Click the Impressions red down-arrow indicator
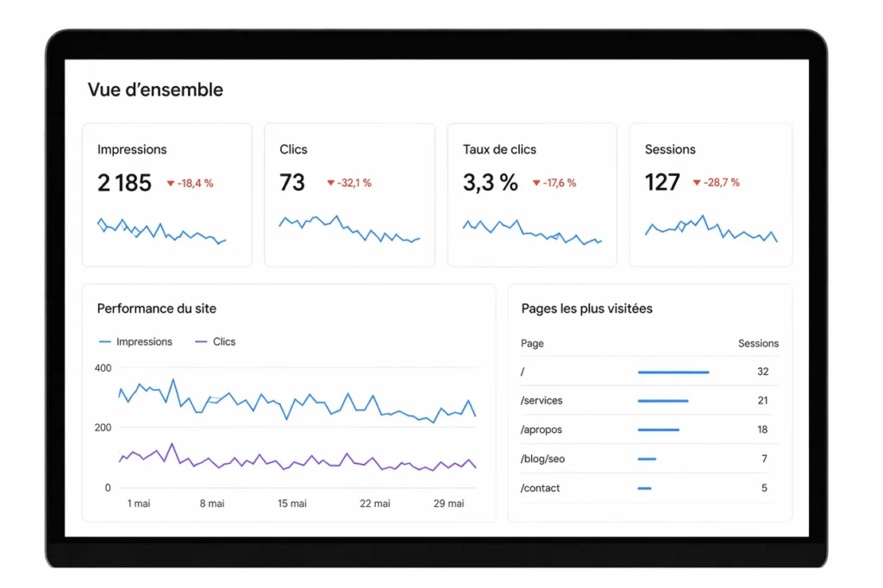The image size is (883, 588). pyautogui.click(x=171, y=184)
